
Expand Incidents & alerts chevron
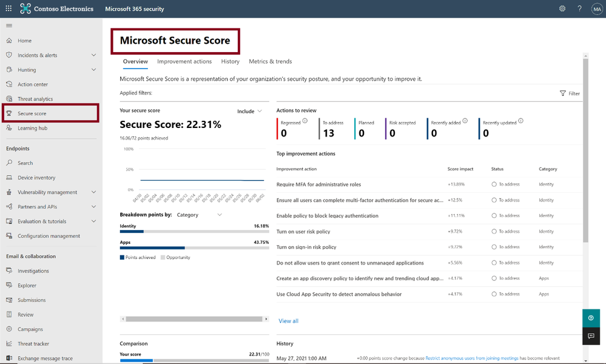[93, 55]
